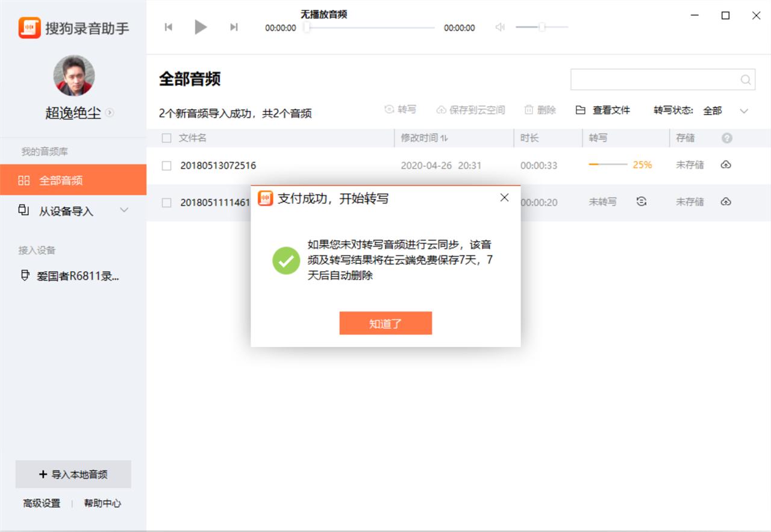The width and height of the screenshot is (771, 532).
Task: Select the checkbox for file 20180513072516
Action: pyautogui.click(x=166, y=165)
